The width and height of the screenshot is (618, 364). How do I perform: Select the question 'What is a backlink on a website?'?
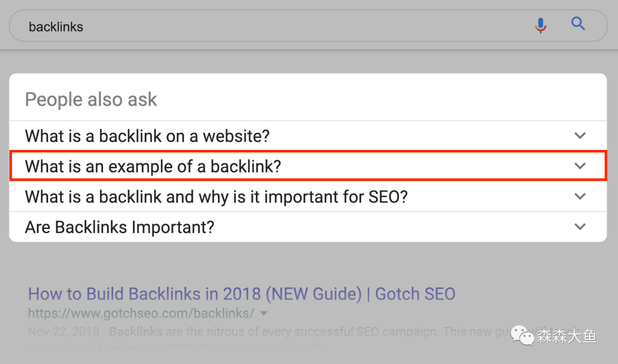147,136
